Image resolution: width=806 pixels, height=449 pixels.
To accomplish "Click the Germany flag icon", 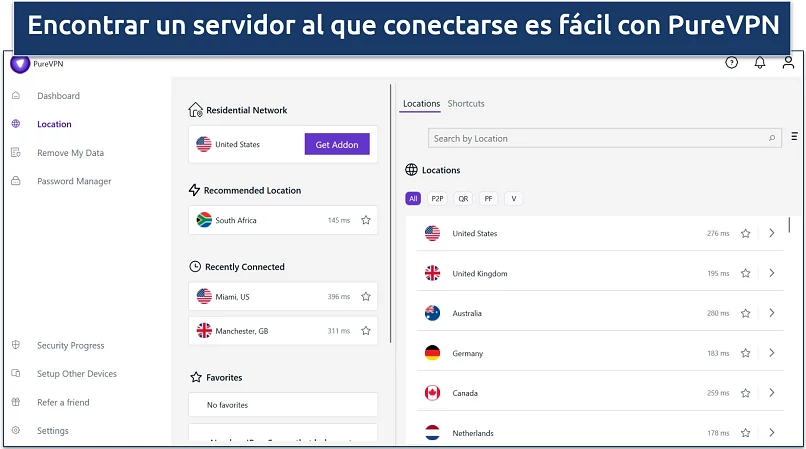I will [432, 353].
